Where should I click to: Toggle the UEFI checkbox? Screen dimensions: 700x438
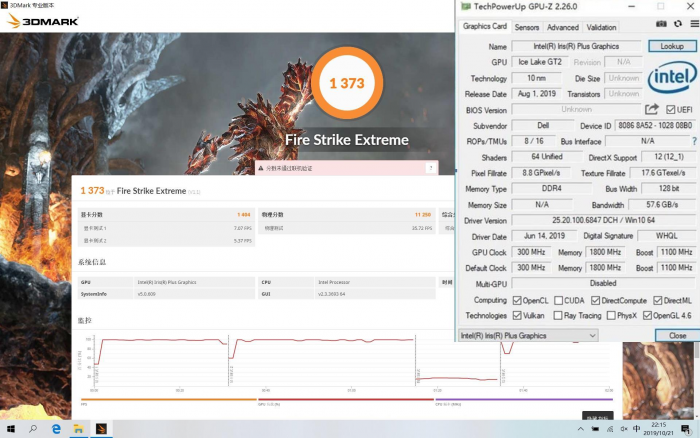(668, 110)
